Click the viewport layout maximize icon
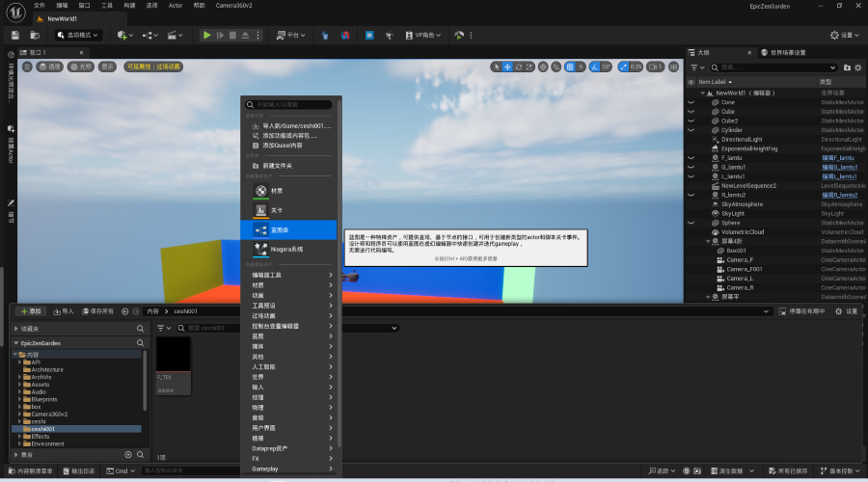This screenshot has height=482, width=868. 674,67
